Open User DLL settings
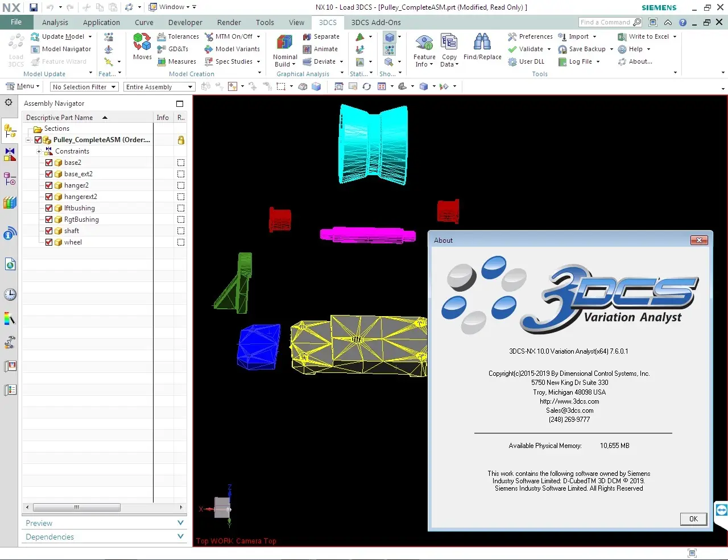 click(526, 61)
